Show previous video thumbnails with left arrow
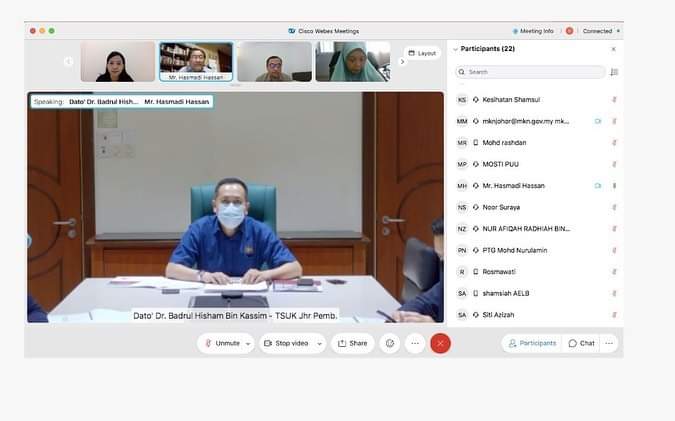This screenshot has height=421, width=675. [68, 62]
